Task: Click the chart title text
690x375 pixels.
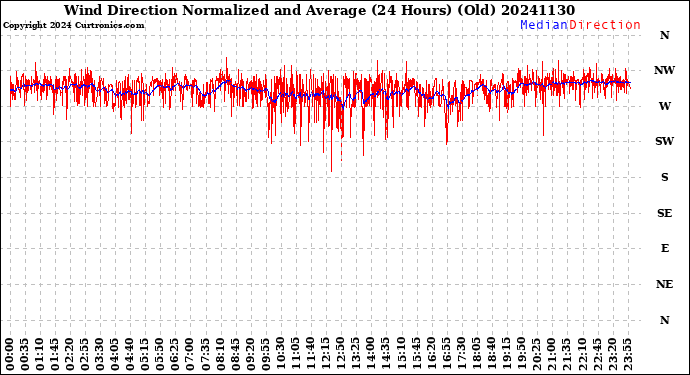Action: [319, 10]
